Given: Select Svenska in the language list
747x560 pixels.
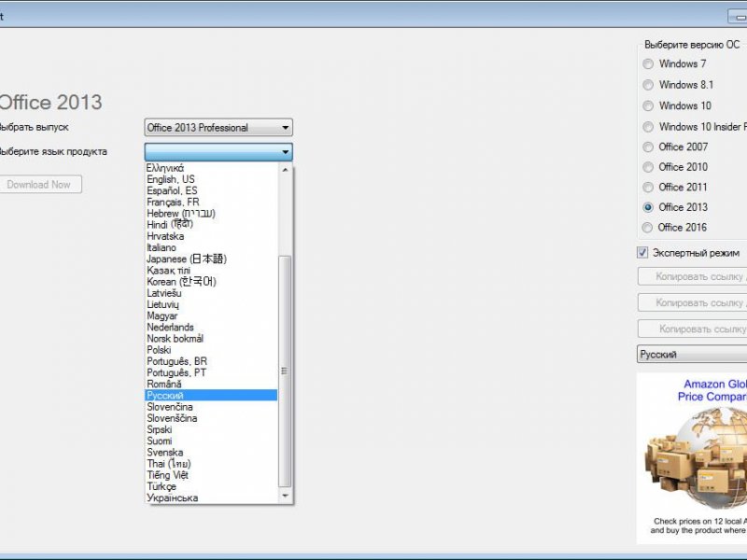Looking at the screenshot, I should pos(211,453).
